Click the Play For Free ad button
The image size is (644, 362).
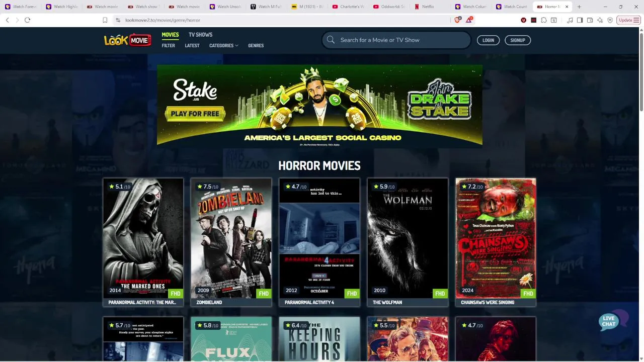tap(195, 114)
